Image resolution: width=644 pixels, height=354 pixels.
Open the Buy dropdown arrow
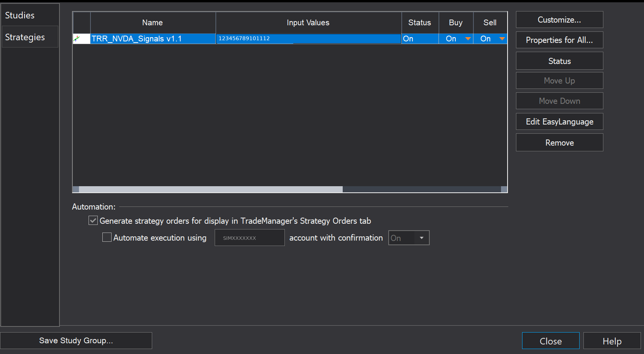[x=468, y=39]
